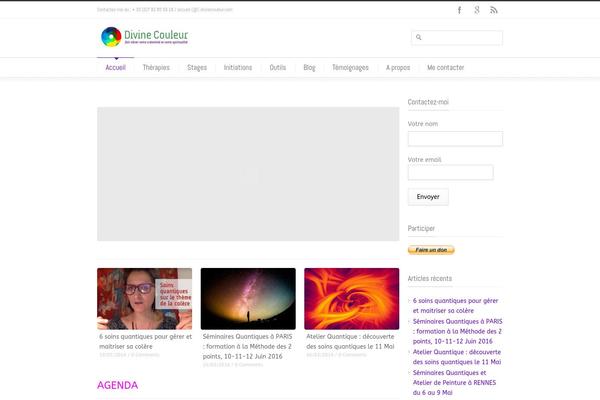The height and width of the screenshot is (400, 600).
Task: Open sidebar link 'Séminaires Quantiques à PARIS'
Action: (x=458, y=331)
